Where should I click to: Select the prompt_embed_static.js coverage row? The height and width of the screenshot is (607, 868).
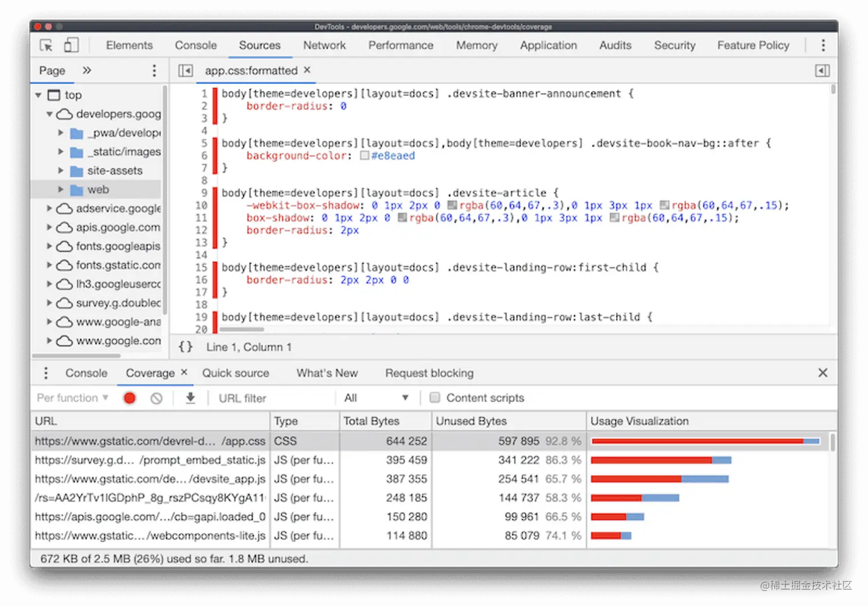coord(431,460)
